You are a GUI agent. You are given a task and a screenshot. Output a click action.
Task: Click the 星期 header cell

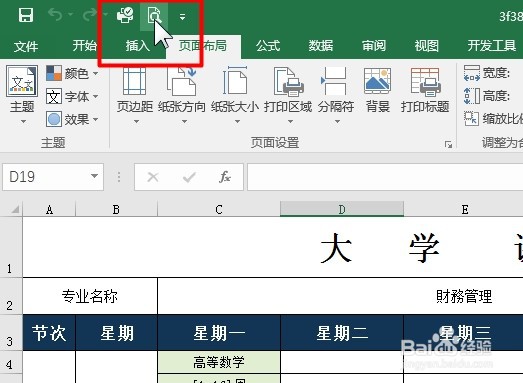click(117, 333)
